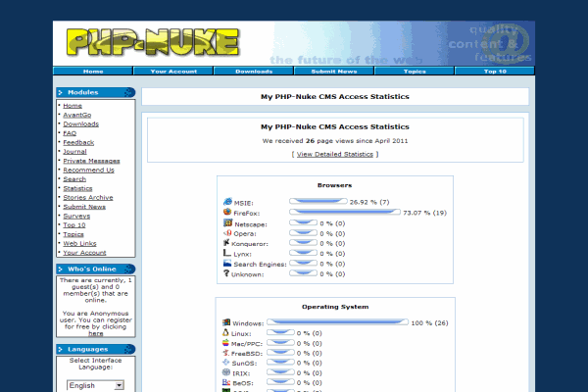The width and height of the screenshot is (588, 392).
Task: Open the Top 10 link in Modules list
Action: click(73, 225)
